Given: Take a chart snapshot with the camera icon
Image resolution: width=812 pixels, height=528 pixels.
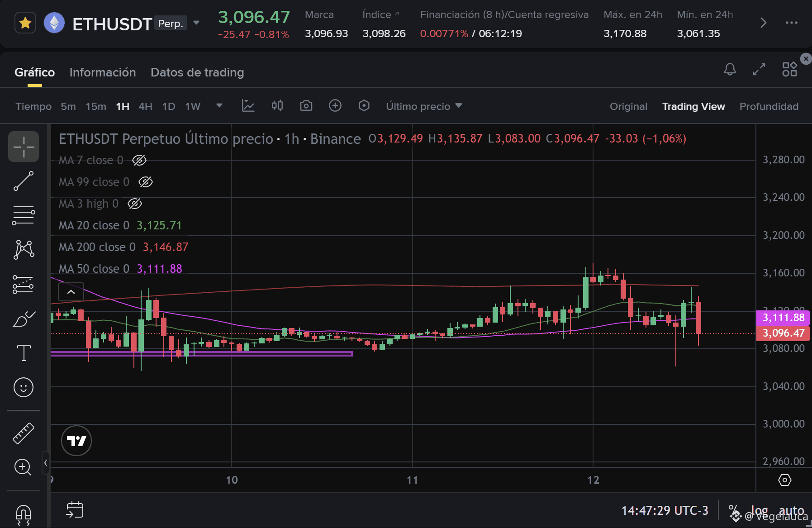Looking at the screenshot, I should pyautogui.click(x=306, y=106).
